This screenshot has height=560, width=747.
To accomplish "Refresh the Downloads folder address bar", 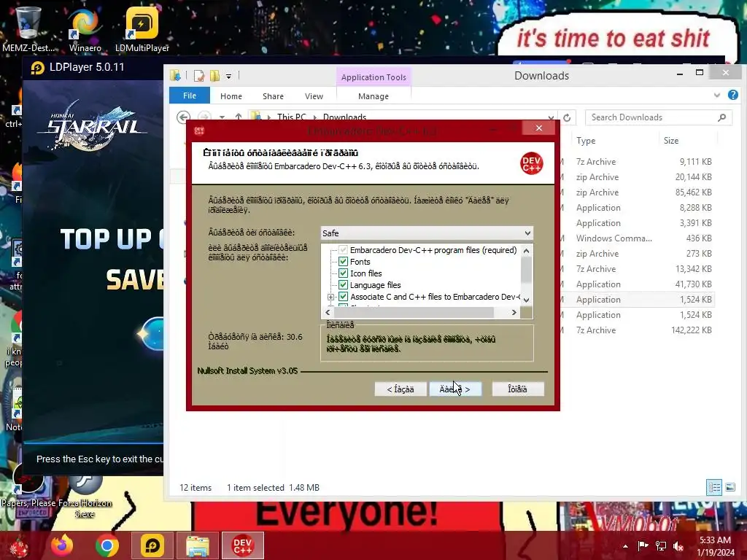I will point(566,117).
